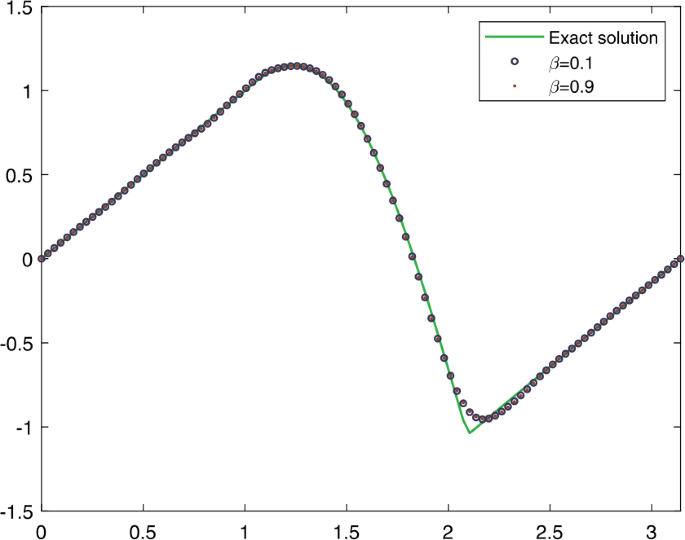
Task: Click the y-axis tick label 0
Action: pyautogui.click(x=27, y=260)
